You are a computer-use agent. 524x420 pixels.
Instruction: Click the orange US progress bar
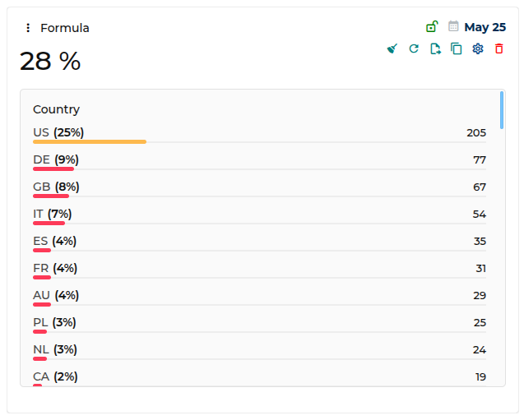click(89, 142)
